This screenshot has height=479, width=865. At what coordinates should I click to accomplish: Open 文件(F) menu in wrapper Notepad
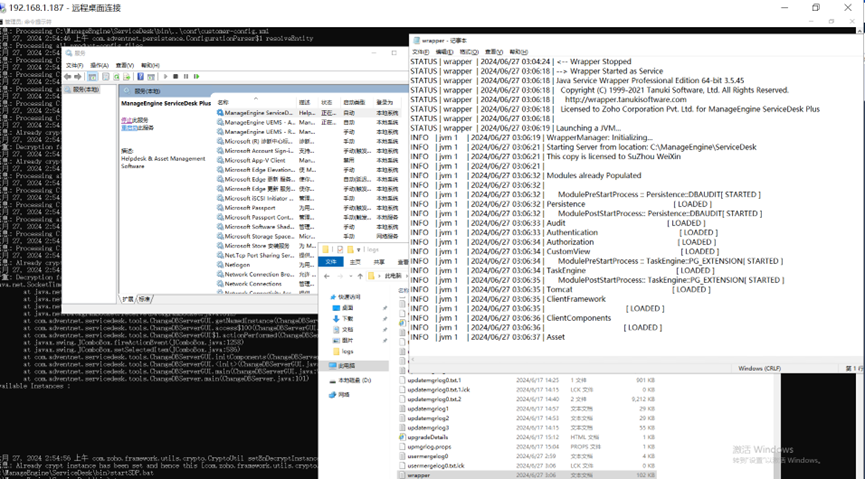pos(420,52)
